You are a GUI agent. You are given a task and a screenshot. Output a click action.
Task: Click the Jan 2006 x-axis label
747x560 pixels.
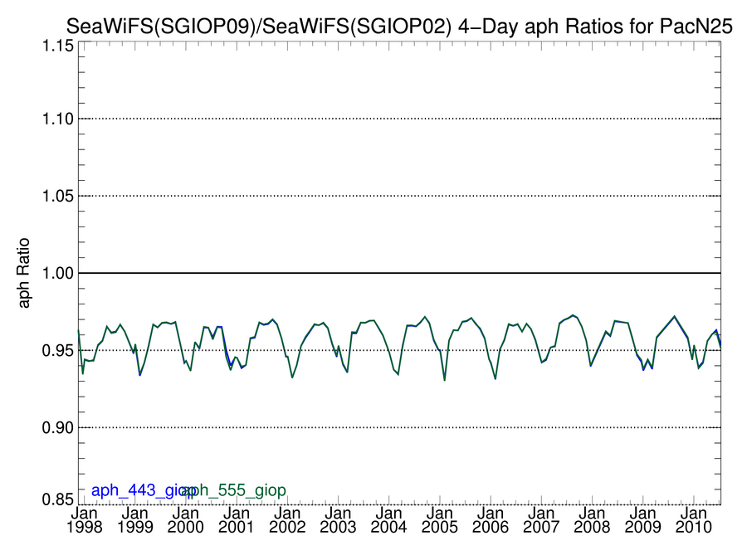point(491,520)
